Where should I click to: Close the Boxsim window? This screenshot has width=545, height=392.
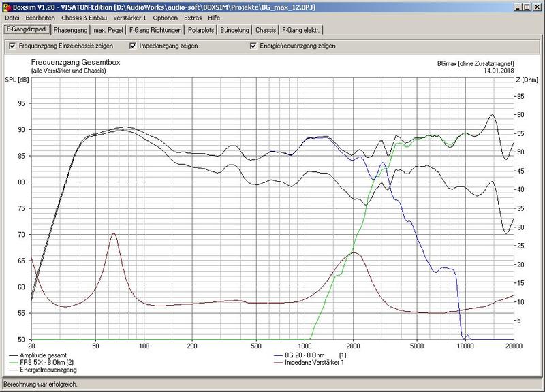[537, 7]
